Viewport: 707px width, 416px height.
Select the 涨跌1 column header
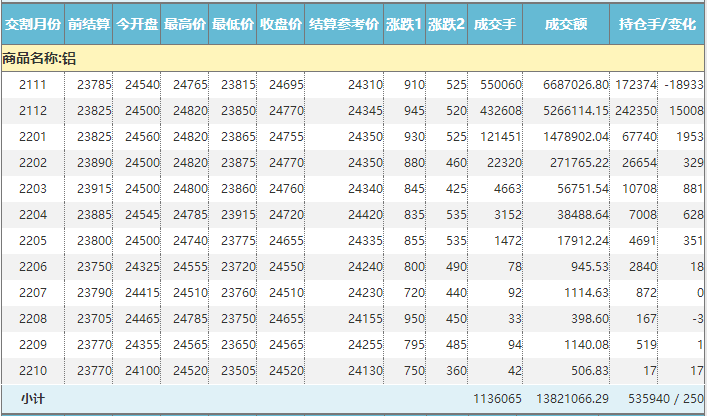coord(404,22)
